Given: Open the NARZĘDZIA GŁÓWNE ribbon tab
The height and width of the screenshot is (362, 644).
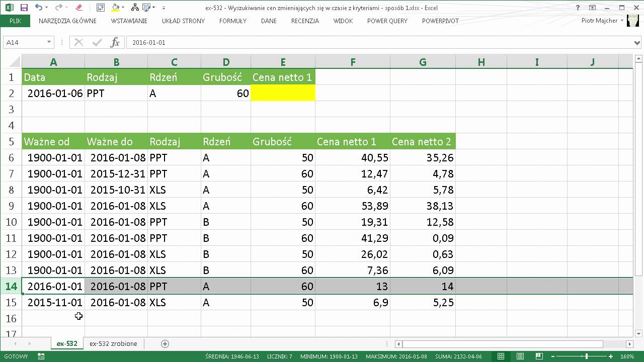Looking at the screenshot, I should (67, 21).
